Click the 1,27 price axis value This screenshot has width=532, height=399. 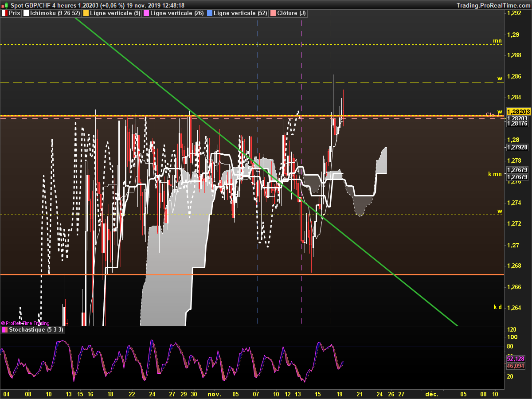[x=513, y=245]
